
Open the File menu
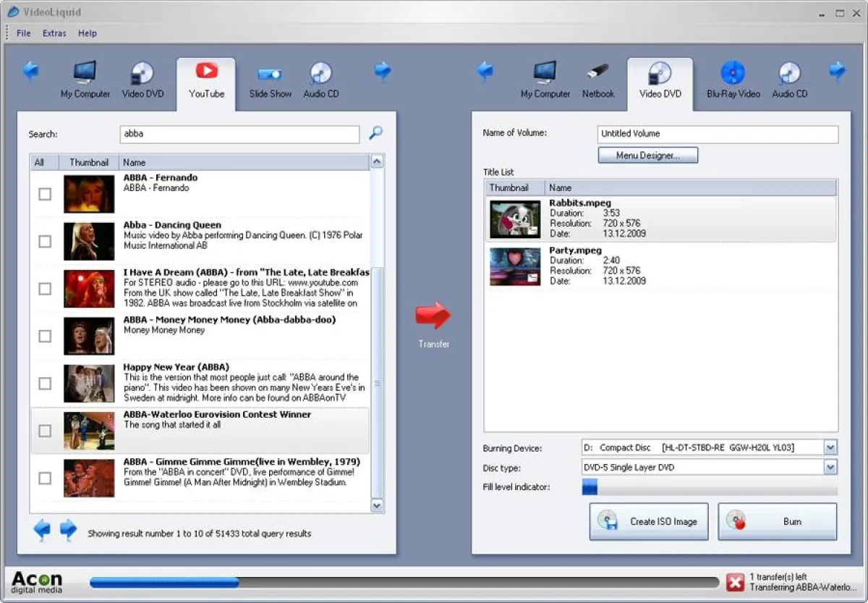coord(24,33)
